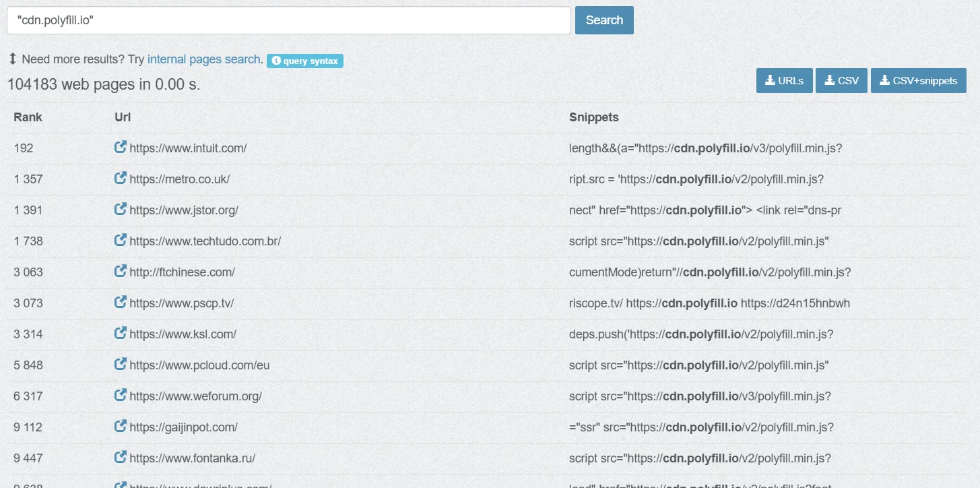
Task: Download results as URLs
Action: coord(784,80)
